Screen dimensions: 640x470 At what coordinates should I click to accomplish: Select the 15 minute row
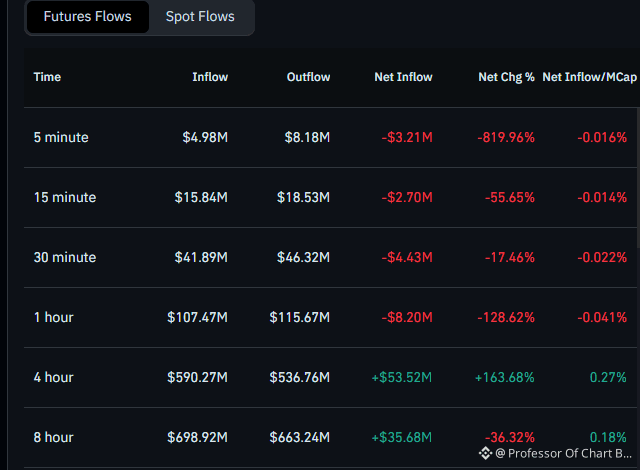[x=330, y=197]
